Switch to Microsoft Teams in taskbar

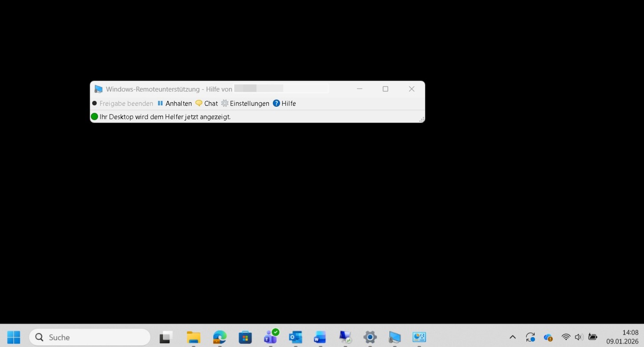pos(271,337)
